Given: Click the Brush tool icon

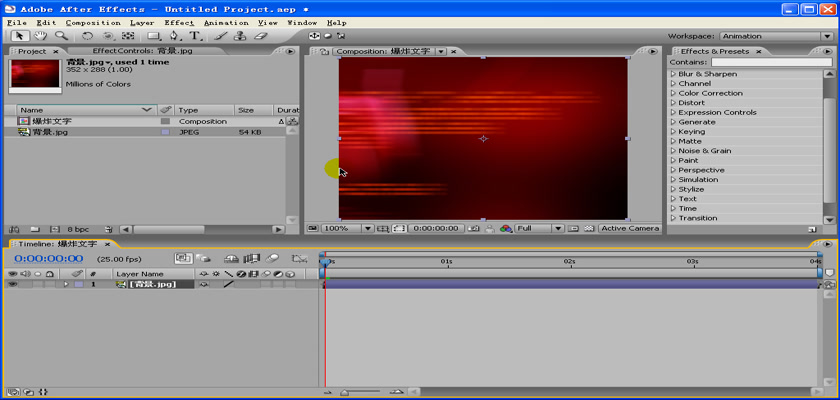Looking at the screenshot, I should (x=221, y=36).
